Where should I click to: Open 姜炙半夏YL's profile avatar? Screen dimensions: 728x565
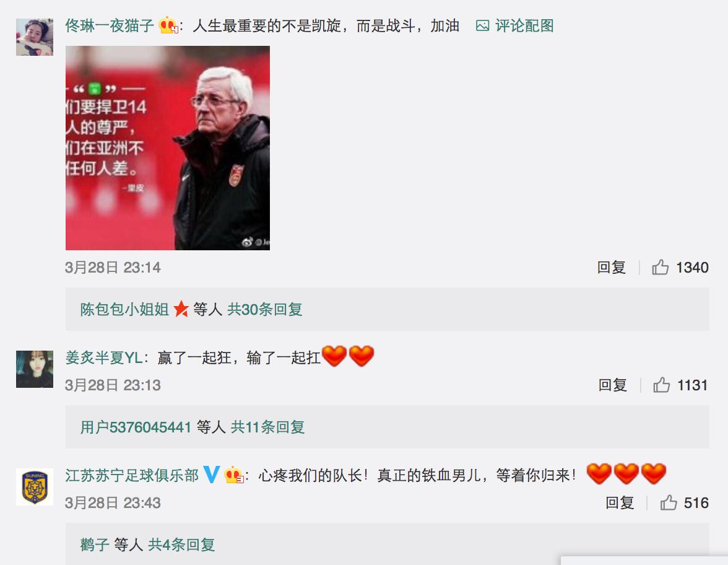[35, 369]
